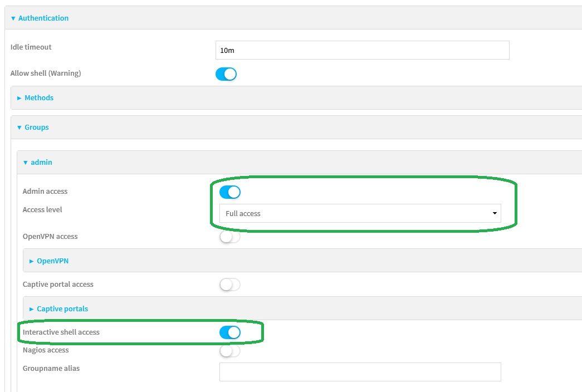The image size is (582, 392).
Task: Click the Access level dropdown arrow
Action: click(x=494, y=213)
